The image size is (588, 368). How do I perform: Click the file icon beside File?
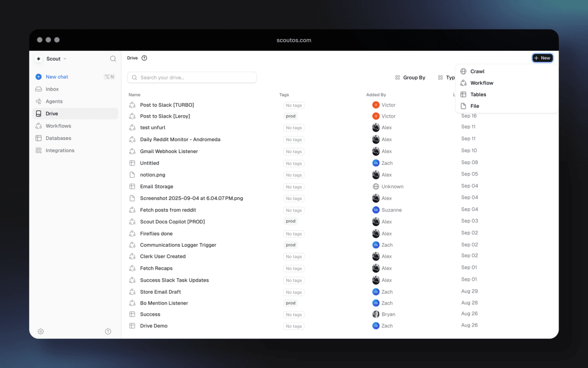[464, 106]
